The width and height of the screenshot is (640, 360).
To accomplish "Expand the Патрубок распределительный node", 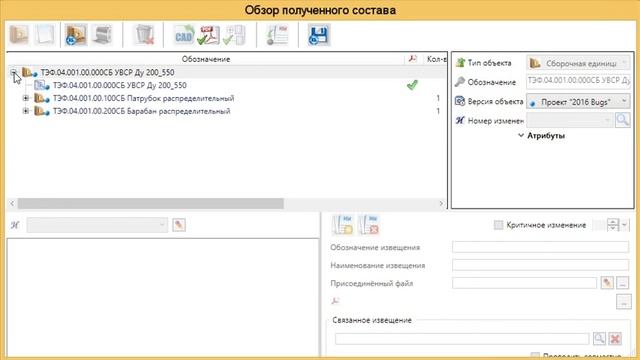I will (26, 98).
